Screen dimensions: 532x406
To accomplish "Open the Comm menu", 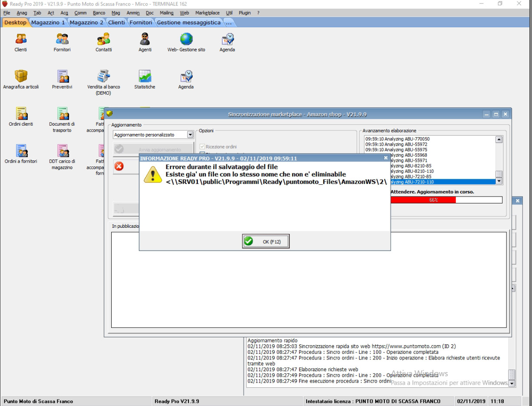I will pyautogui.click(x=80, y=13).
